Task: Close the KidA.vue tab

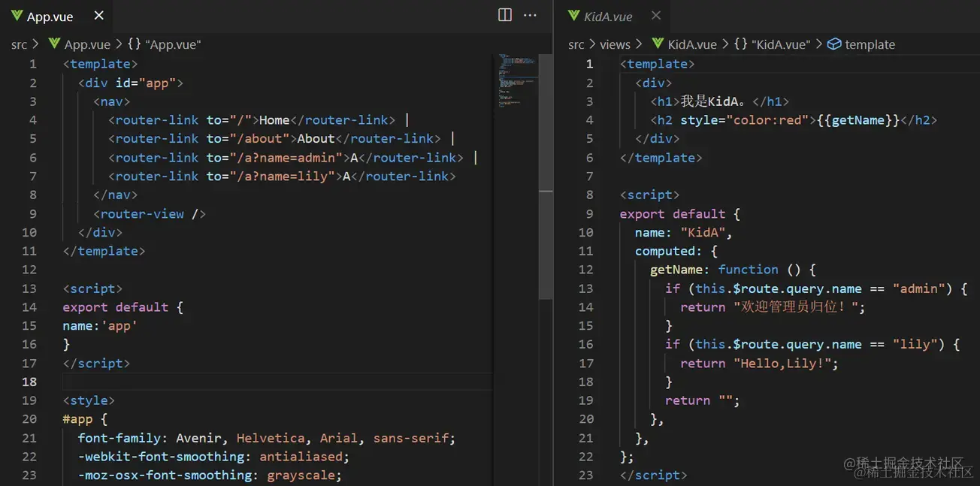Action: tap(656, 16)
